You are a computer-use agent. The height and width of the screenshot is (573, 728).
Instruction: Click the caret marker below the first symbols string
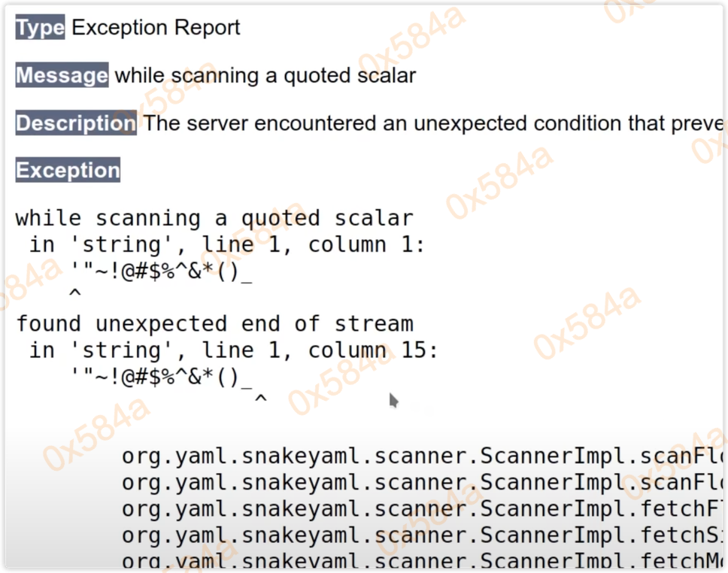[74, 293]
